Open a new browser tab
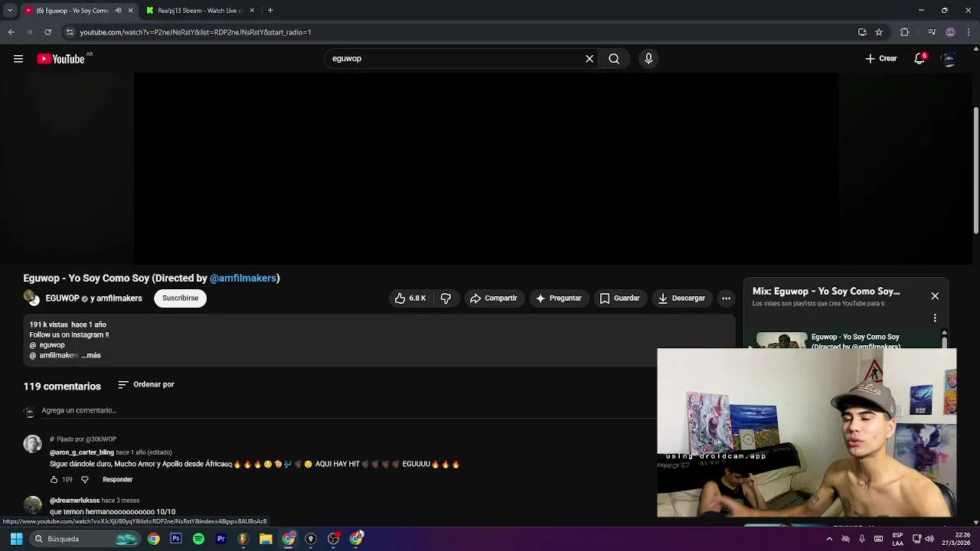 (x=270, y=11)
